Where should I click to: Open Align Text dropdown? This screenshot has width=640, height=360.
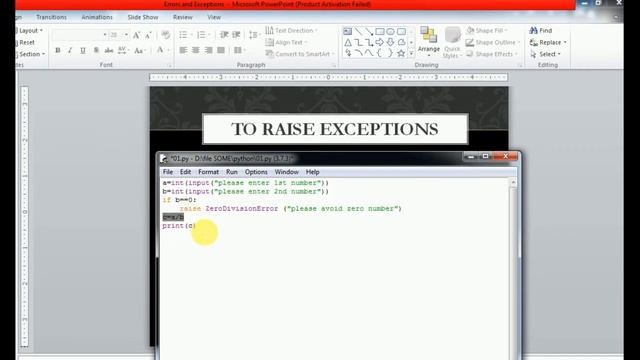click(x=287, y=42)
